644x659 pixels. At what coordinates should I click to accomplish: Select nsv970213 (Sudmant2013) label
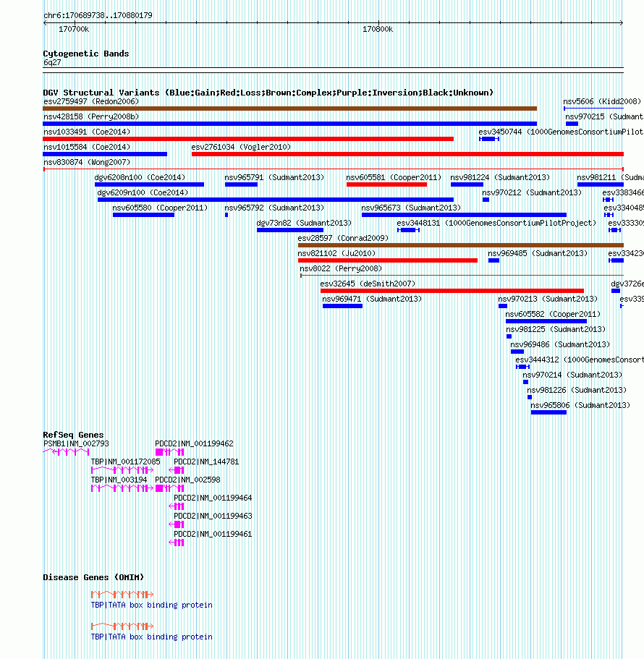pyautogui.click(x=548, y=299)
